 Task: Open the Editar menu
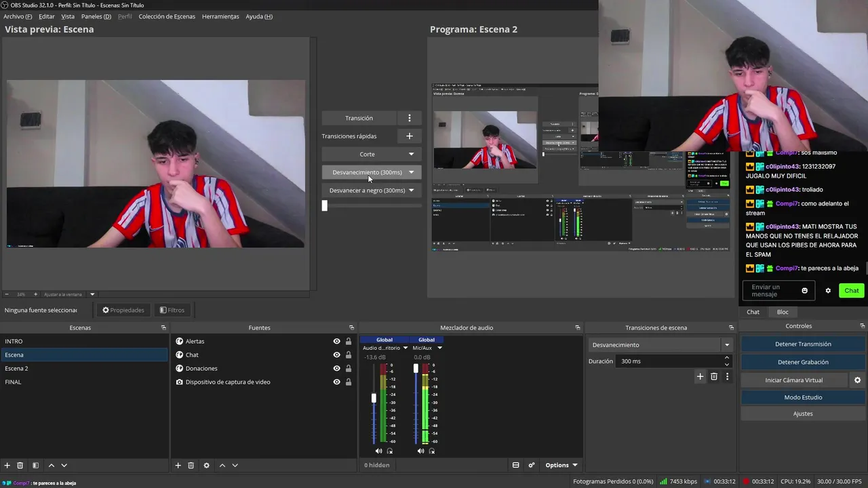click(47, 16)
